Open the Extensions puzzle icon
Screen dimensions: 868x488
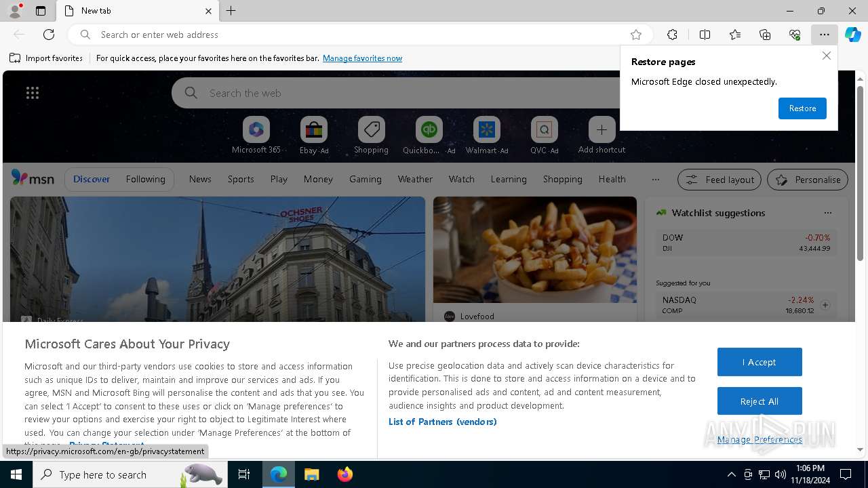[x=672, y=35]
